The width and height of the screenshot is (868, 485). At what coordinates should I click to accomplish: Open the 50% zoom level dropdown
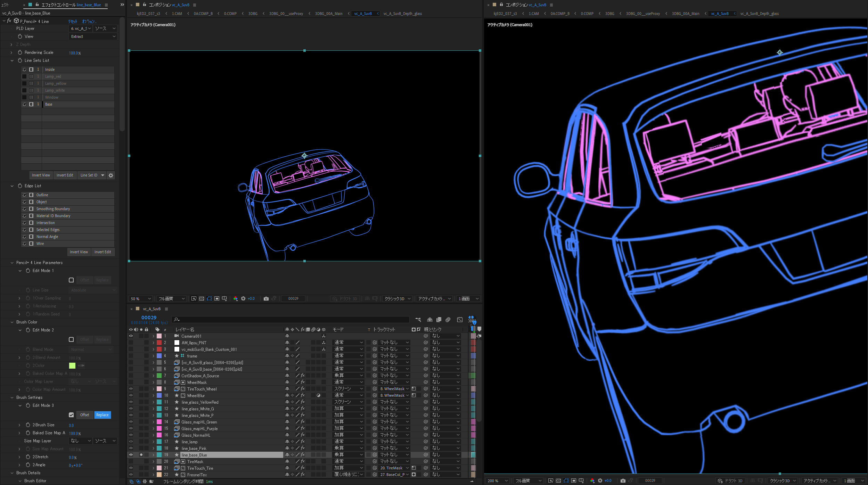pos(140,298)
